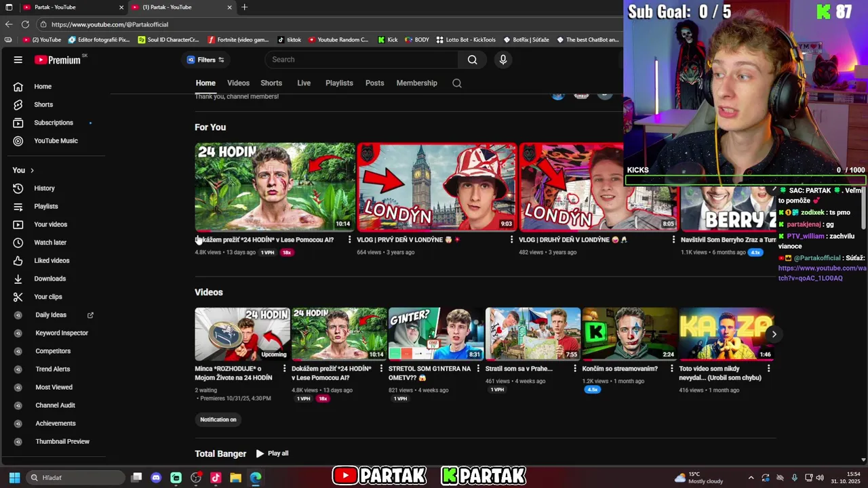Open the YouTube hamburger guide menu
The image size is (868, 488).
click(x=18, y=60)
